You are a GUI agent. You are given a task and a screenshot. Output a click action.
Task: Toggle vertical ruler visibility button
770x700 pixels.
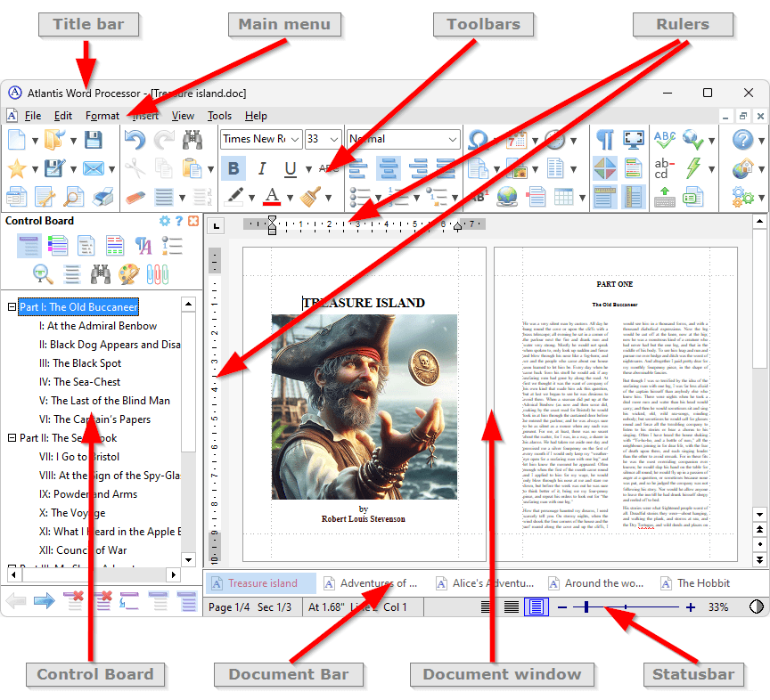(634, 198)
